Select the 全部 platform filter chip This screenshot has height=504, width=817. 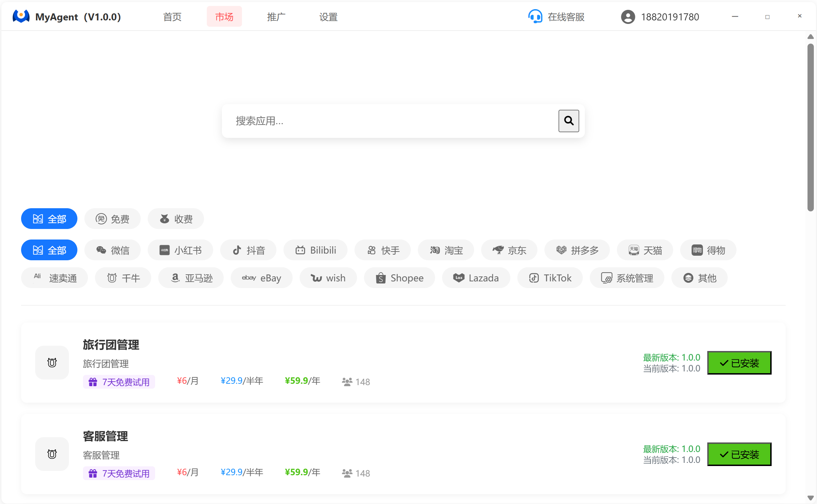(x=49, y=250)
